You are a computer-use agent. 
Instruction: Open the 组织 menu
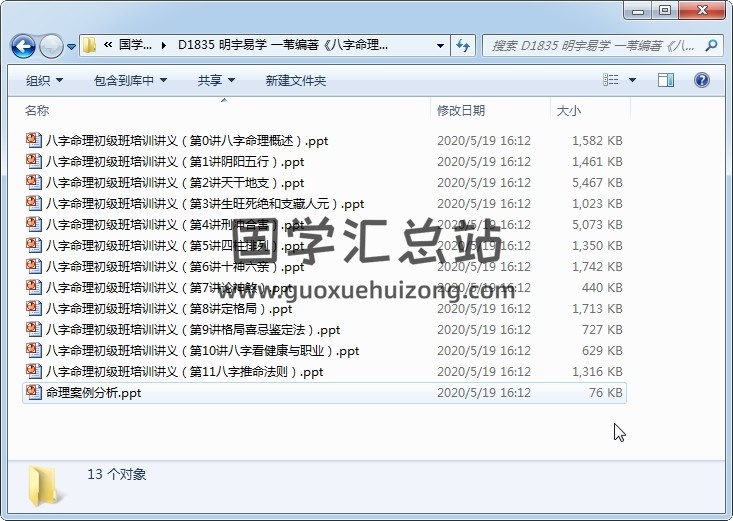[44, 80]
